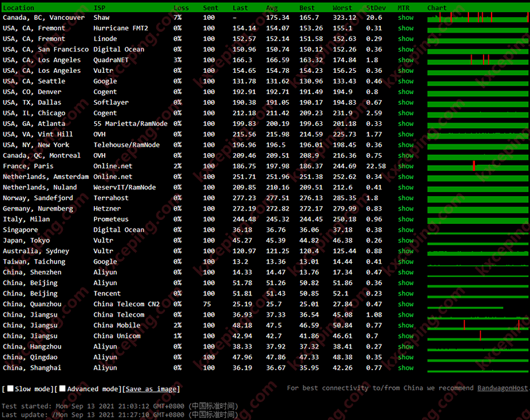Show MTR for Jiangsu China Mobile row
Viewport: 530px width, 420px height.
pos(405,325)
